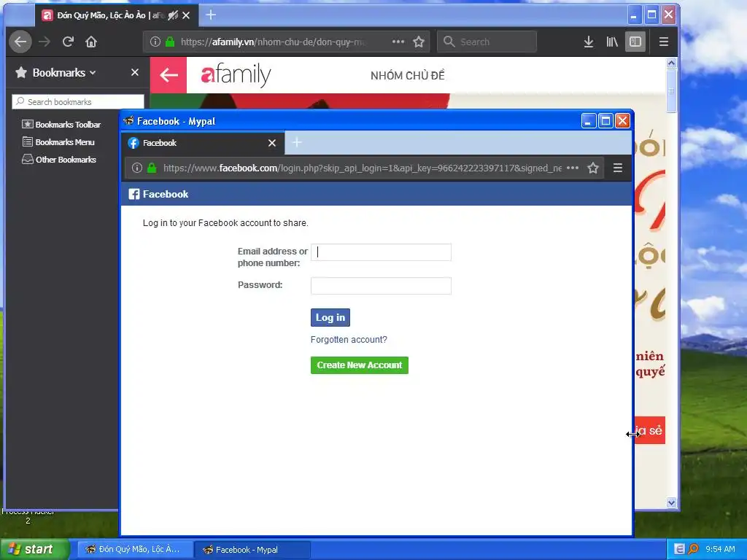747x560 pixels.
Task: Go back in the afamily browser window
Action: (20, 42)
